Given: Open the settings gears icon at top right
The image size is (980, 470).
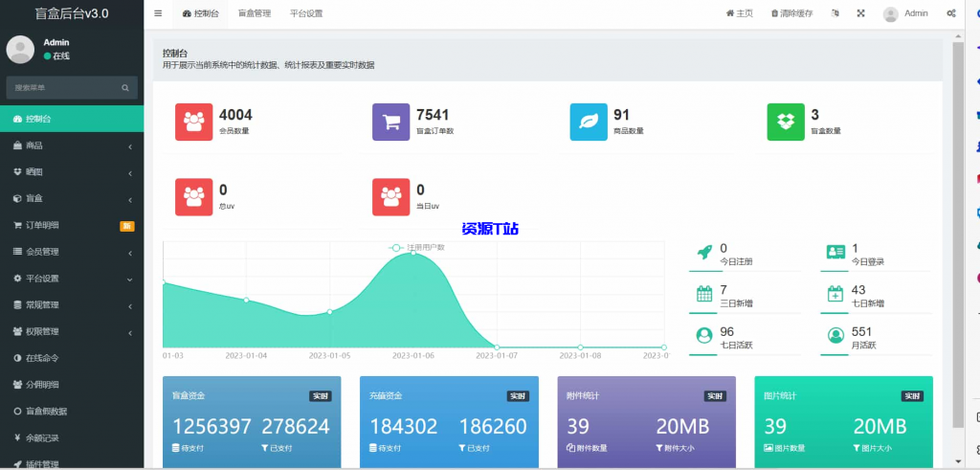Looking at the screenshot, I should coord(951,13).
